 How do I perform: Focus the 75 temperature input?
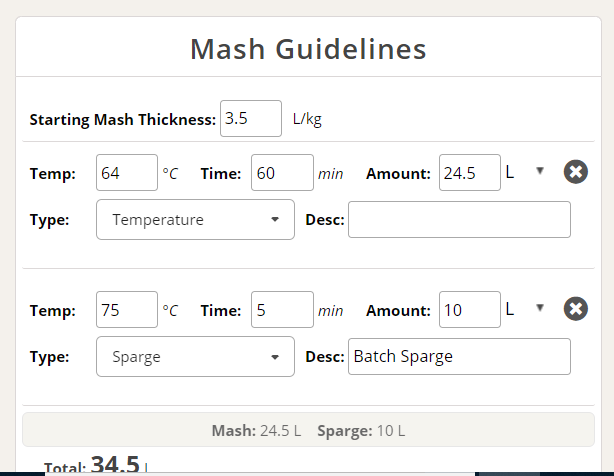(127, 310)
